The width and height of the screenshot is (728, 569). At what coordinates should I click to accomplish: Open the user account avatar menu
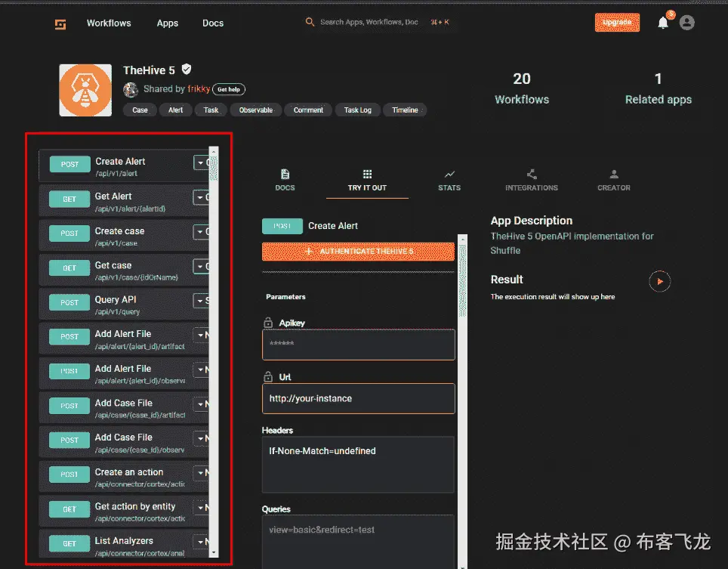pyautogui.click(x=686, y=23)
